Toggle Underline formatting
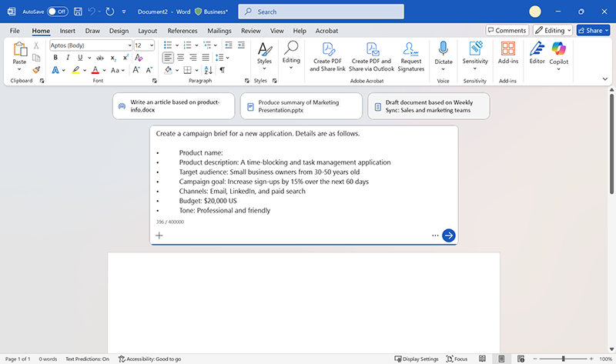This screenshot has height=364, width=616. click(x=80, y=57)
